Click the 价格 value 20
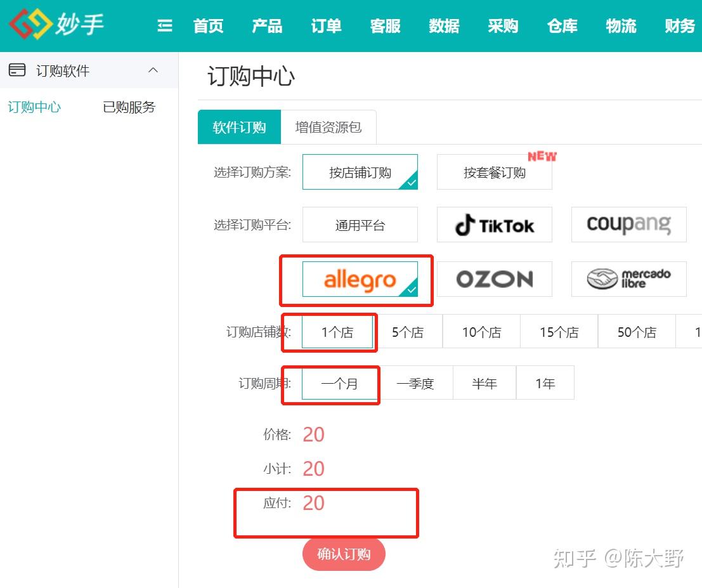This screenshot has width=702, height=588. (313, 434)
